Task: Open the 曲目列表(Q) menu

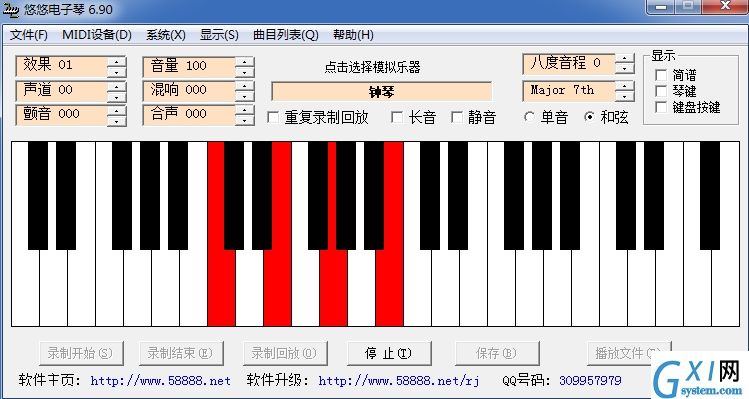Action: [x=285, y=35]
